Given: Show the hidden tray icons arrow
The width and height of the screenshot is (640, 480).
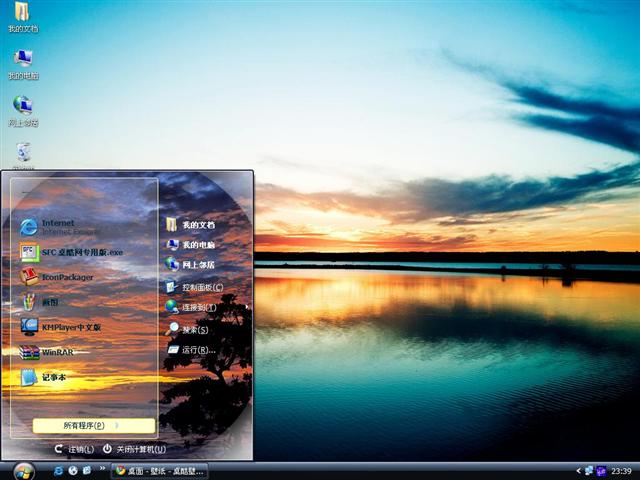Looking at the screenshot, I should click(578, 471).
